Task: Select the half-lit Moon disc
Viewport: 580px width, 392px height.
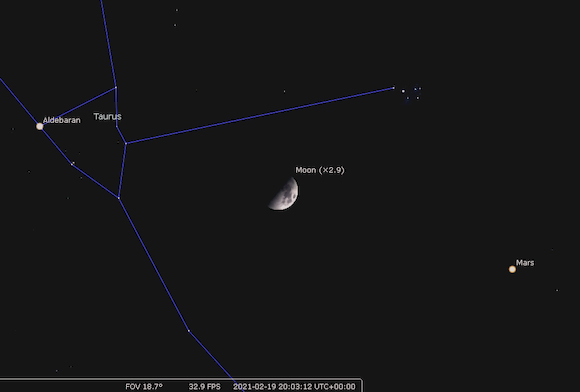Action: click(x=284, y=194)
